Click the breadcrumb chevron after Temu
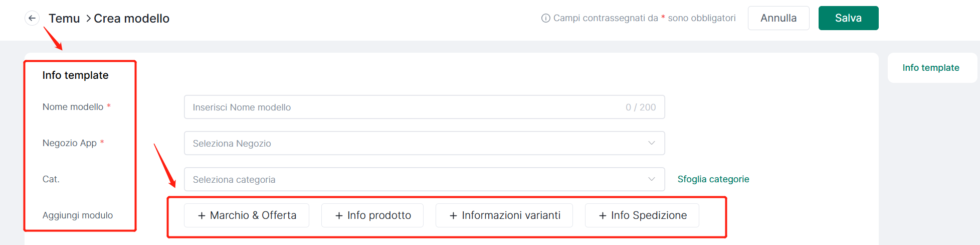This screenshot has height=245, width=980. (x=88, y=18)
